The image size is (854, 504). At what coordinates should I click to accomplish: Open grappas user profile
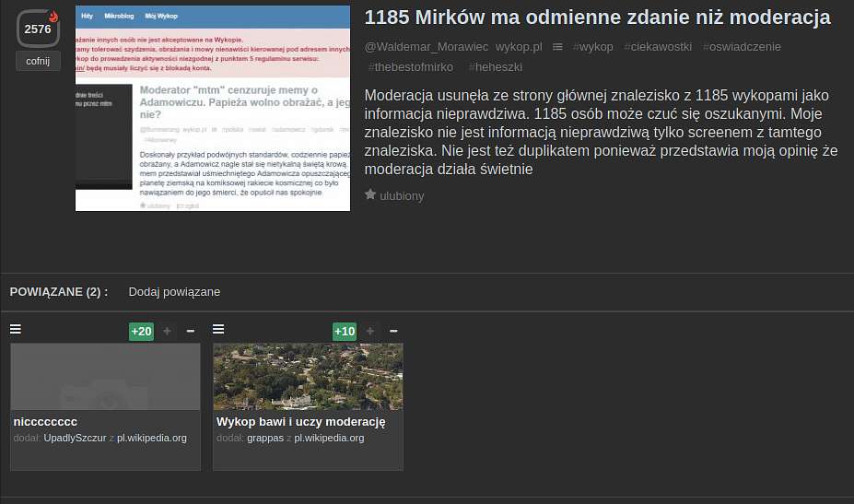(x=265, y=438)
